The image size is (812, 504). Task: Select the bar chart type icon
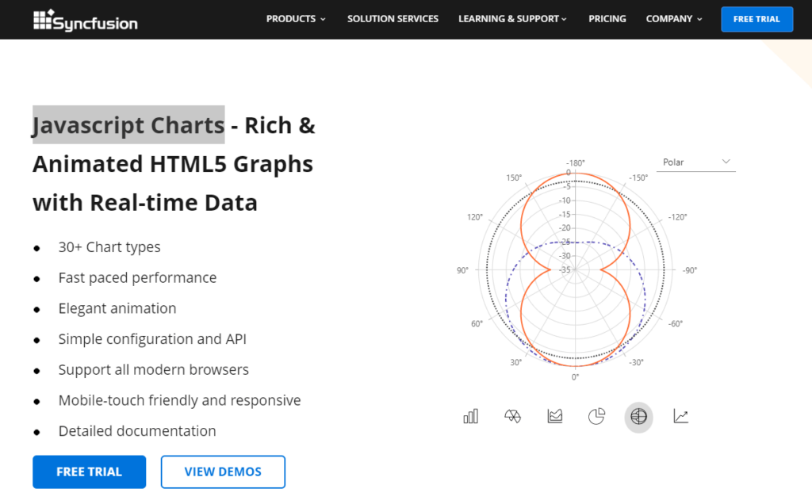click(471, 416)
